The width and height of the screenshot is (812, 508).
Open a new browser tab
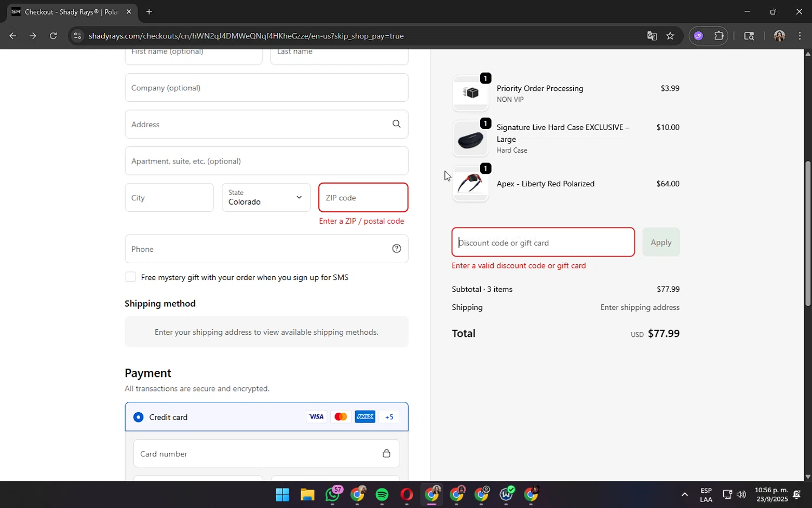point(149,11)
